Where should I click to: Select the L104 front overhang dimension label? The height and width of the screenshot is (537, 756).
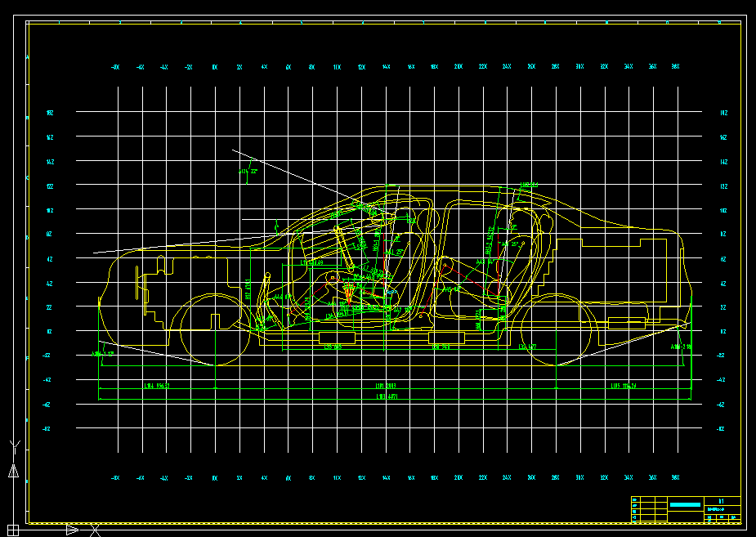[157, 386]
